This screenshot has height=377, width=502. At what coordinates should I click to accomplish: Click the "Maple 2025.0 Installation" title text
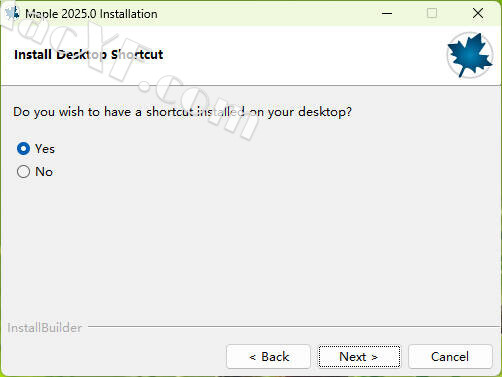tap(91, 14)
